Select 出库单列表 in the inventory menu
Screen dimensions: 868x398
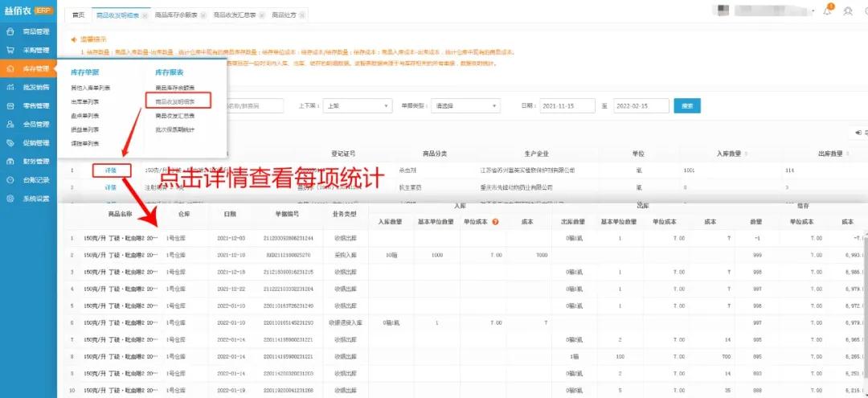(85, 101)
